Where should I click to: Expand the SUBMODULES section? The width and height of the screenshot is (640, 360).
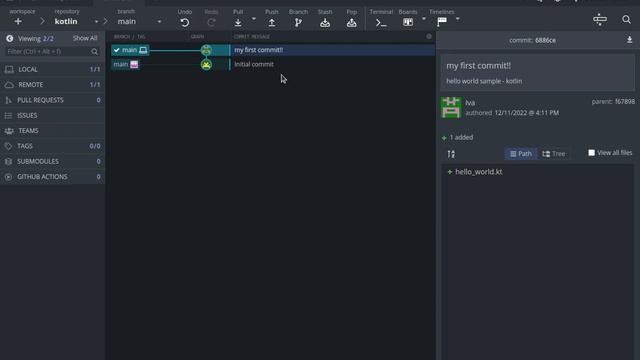(52, 161)
